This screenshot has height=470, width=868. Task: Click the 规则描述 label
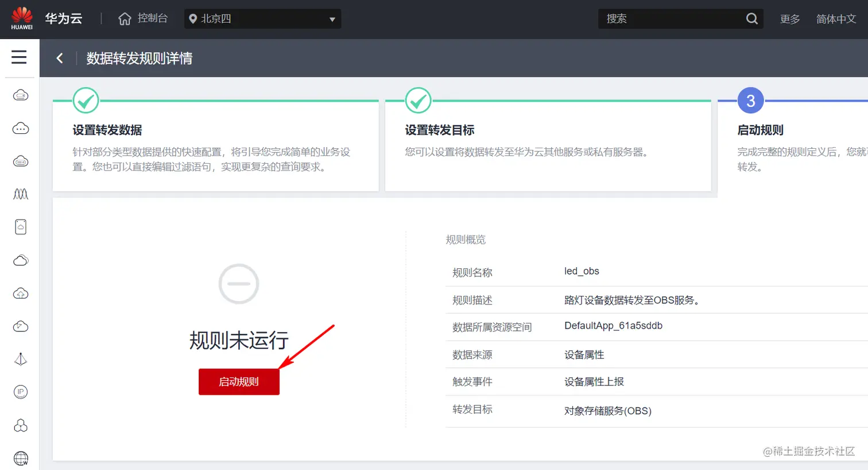(x=472, y=300)
